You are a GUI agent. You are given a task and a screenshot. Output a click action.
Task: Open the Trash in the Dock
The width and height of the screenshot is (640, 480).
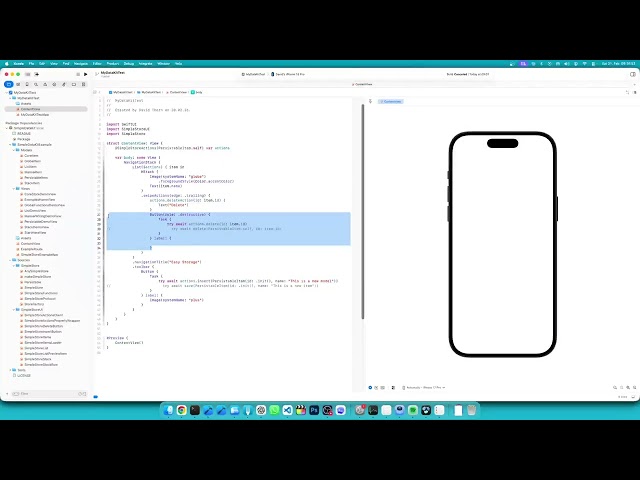click(x=471, y=410)
